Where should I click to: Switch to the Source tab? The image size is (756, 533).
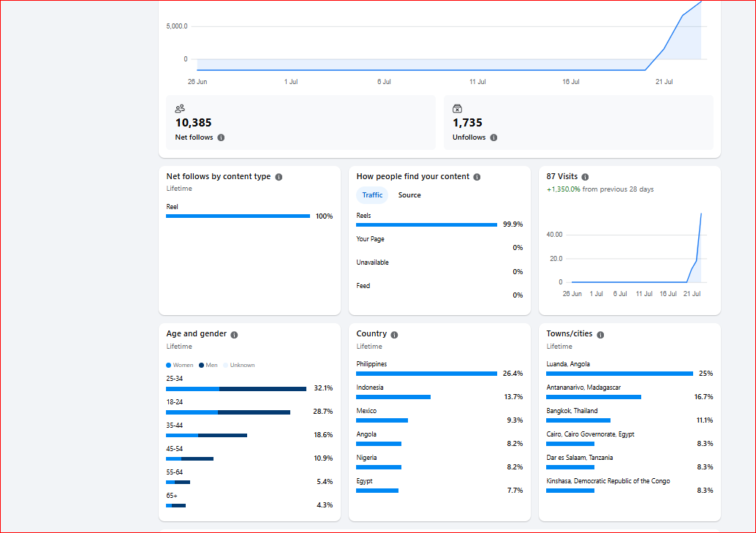(409, 195)
